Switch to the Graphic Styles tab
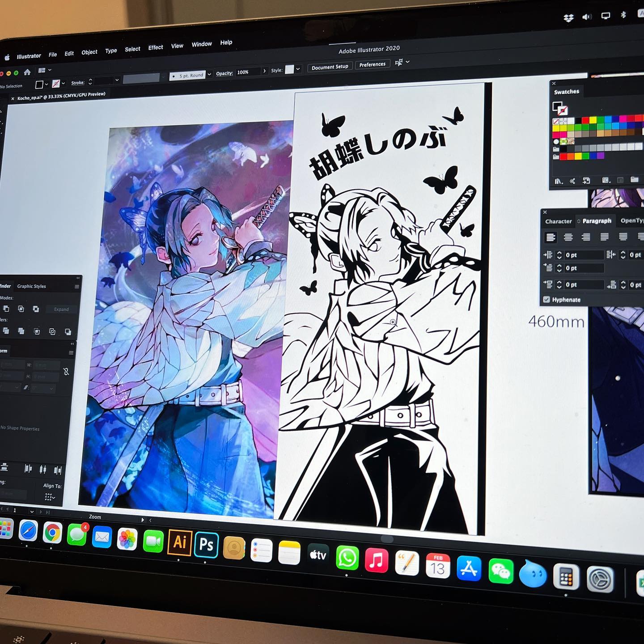 point(31,286)
